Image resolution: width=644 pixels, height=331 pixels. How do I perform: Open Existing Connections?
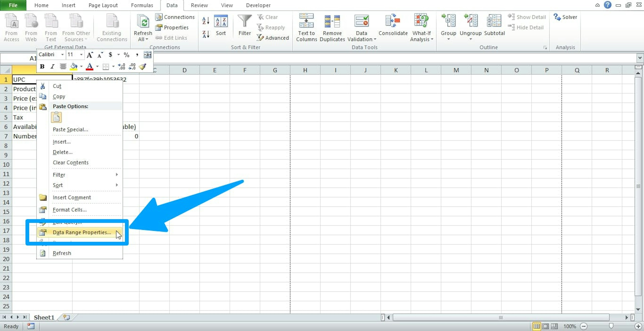pos(112,28)
